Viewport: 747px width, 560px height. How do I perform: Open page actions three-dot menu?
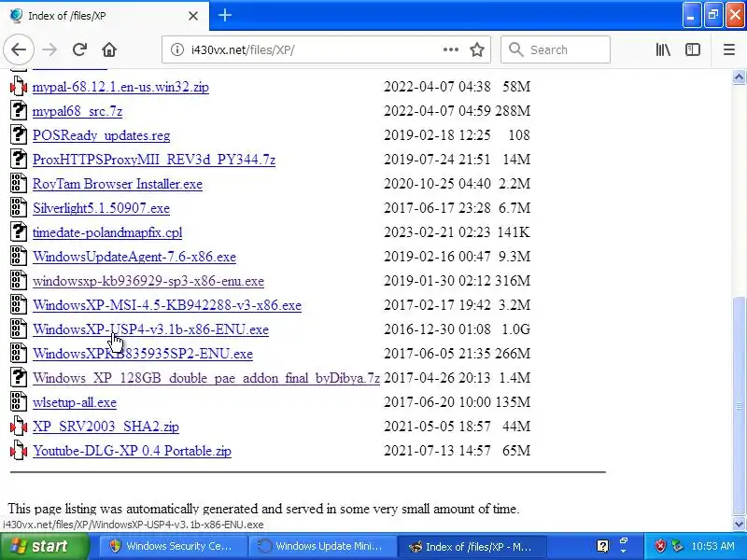click(x=451, y=49)
